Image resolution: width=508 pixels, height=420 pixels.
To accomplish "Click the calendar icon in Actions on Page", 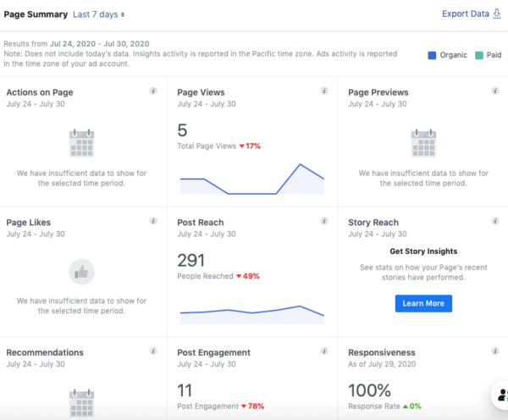I will coord(82,143).
